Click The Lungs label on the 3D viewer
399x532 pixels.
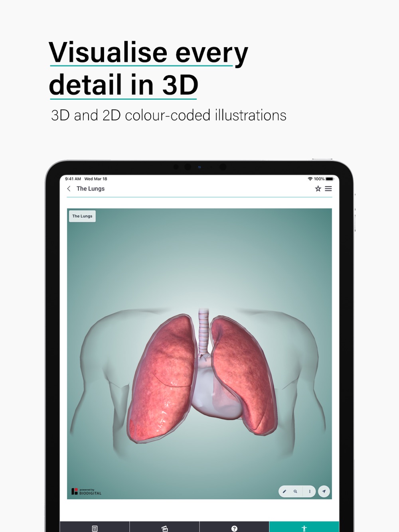pyautogui.click(x=82, y=216)
